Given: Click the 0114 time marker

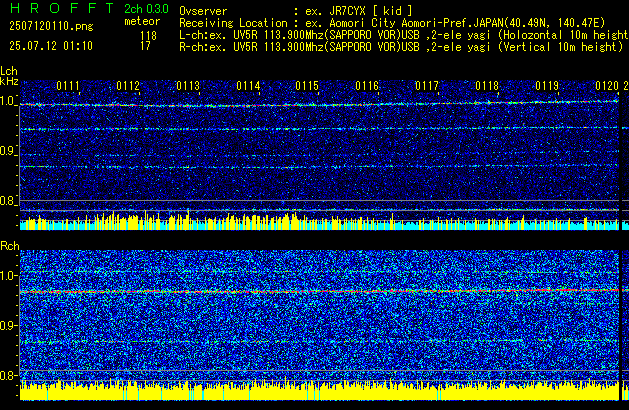Looking at the screenshot, I should click(248, 86).
